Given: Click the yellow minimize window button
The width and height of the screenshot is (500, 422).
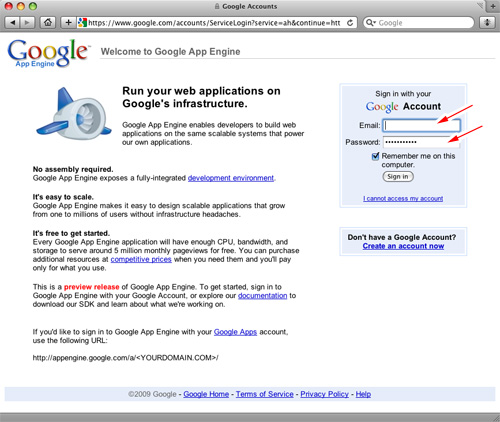Looking at the screenshot, I should click(x=21, y=6).
